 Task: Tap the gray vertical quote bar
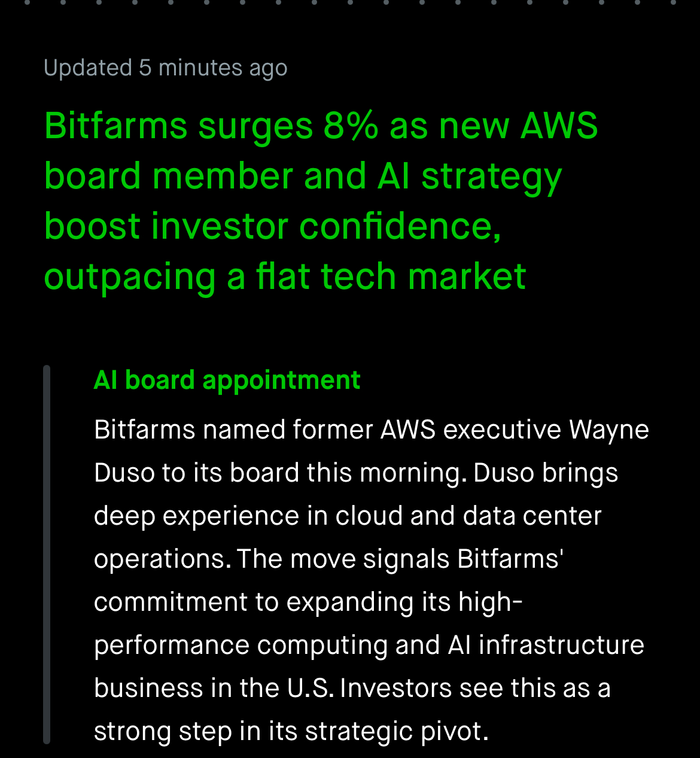47,555
